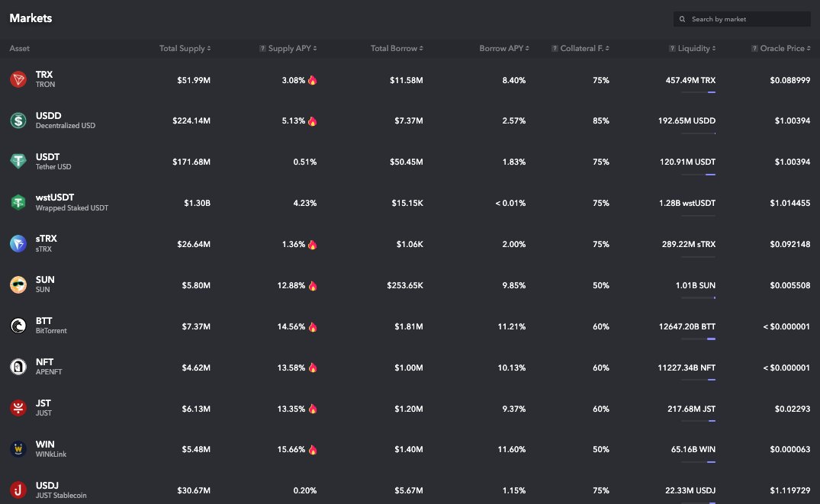Sort the table by Borrow APY
Image resolution: width=820 pixels, height=504 pixels.
point(504,48)
